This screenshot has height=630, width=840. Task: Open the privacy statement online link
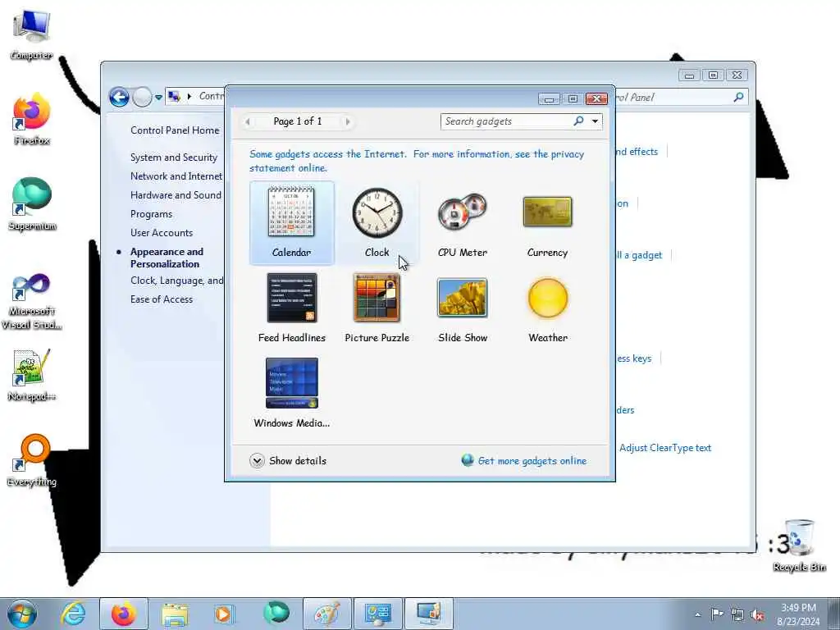pos(417,161)
